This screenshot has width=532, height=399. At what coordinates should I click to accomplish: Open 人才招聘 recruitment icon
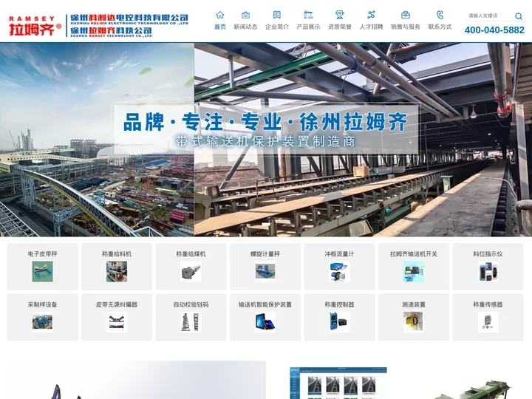371,15
